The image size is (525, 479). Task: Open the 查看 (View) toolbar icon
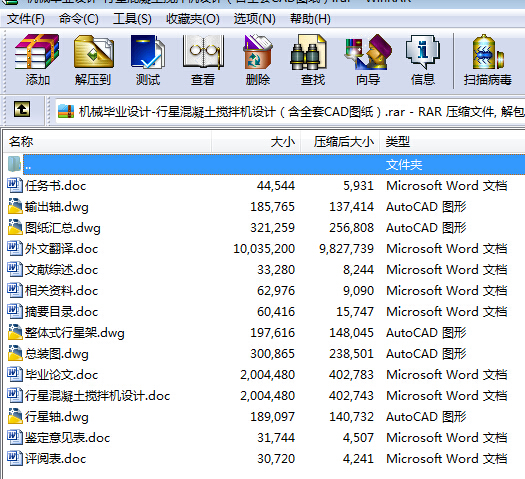tap(203, 52)
